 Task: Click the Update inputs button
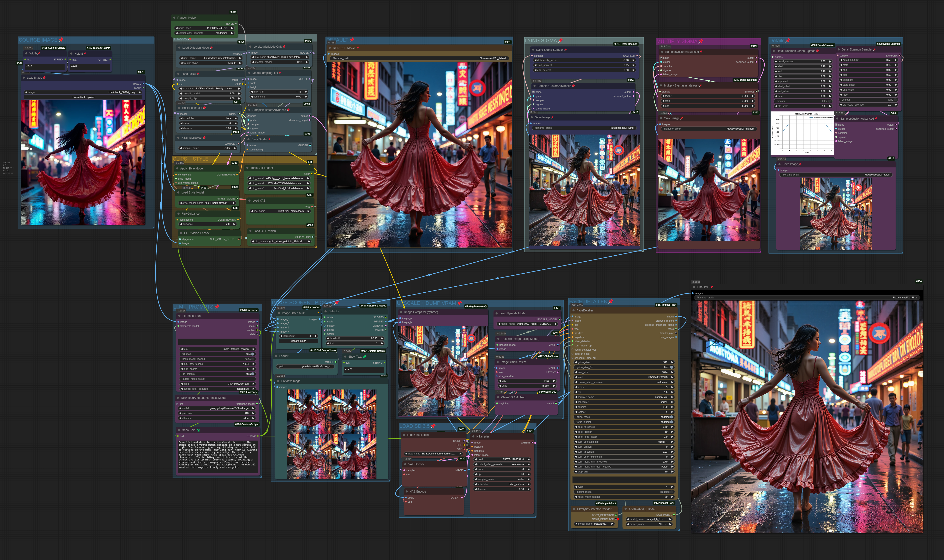(x=298, y=341)
